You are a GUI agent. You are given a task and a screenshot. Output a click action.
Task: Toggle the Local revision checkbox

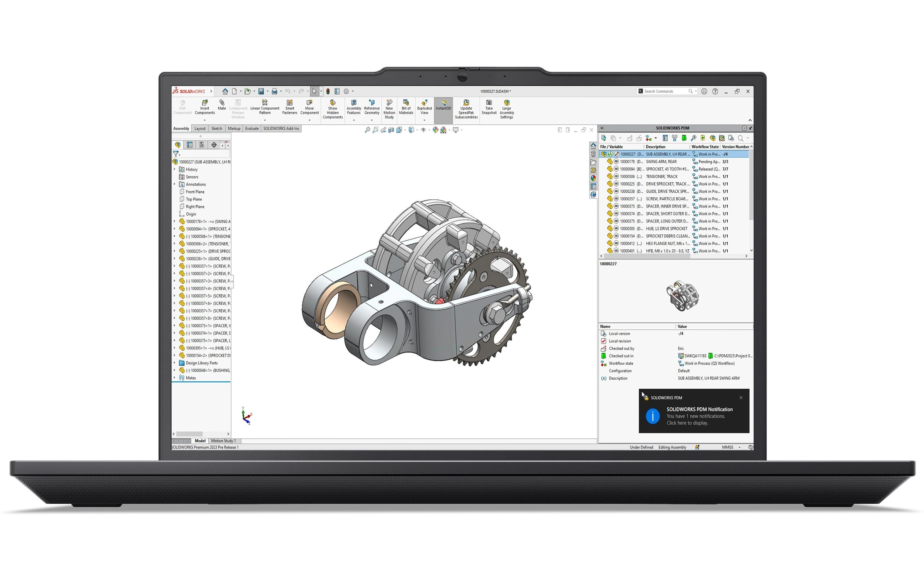coord(604,341)
